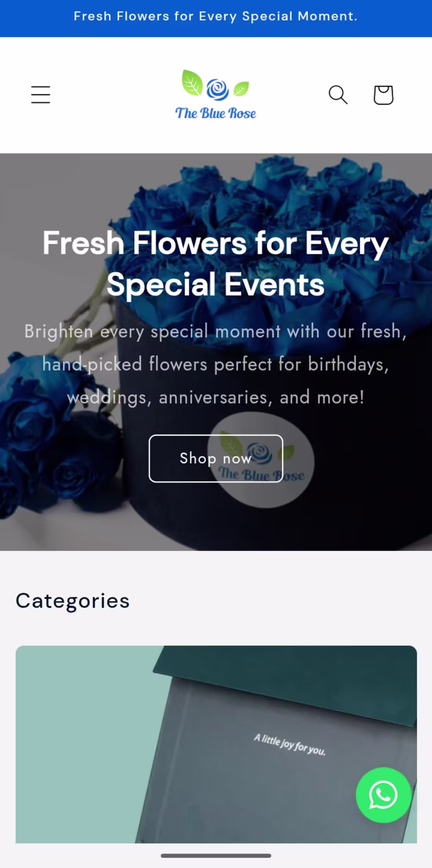Tap Fresh Flowers for Every Special Moment banner

point(216,16)
